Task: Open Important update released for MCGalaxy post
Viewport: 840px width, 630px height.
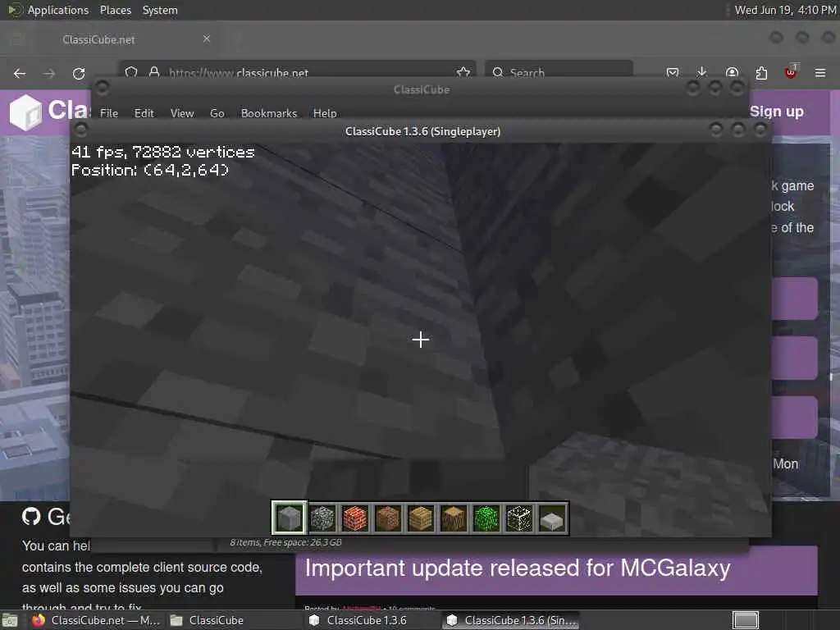Action: tap(518, 568)
